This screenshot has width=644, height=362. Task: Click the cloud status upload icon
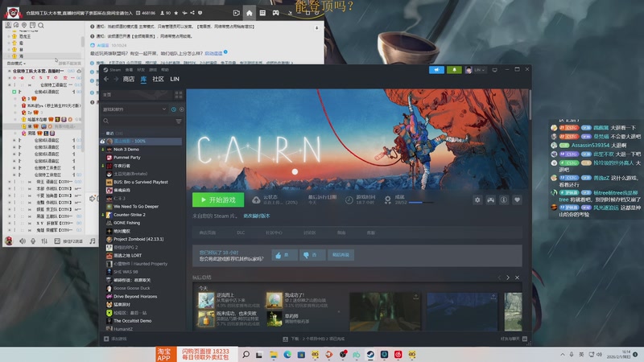256,200
